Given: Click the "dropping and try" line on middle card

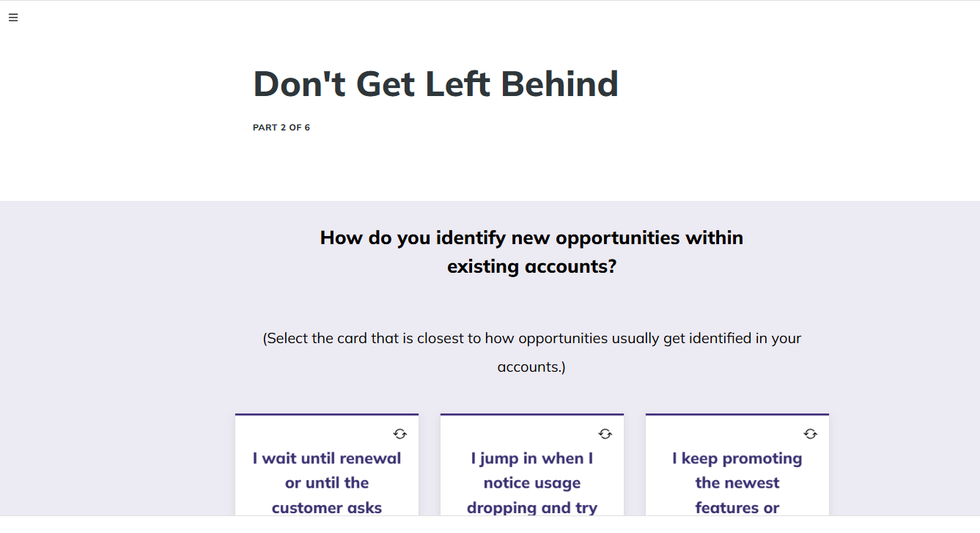Looking at the screenshot, I should point(532,507).
